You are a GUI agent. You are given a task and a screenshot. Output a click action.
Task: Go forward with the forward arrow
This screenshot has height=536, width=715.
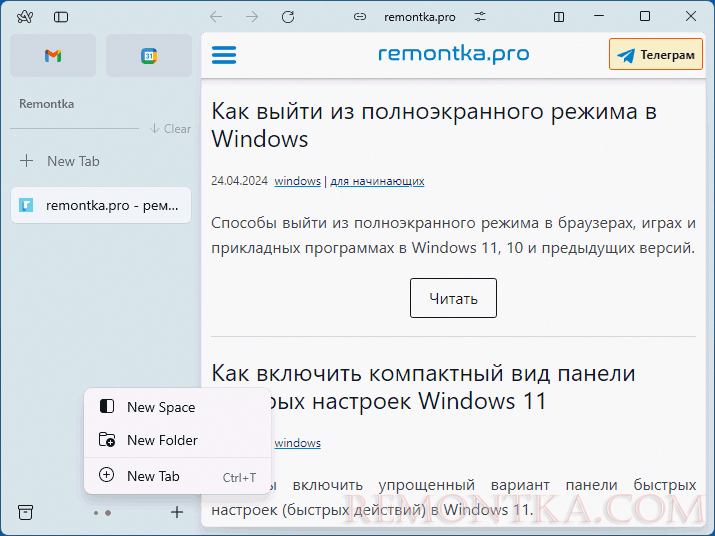[x=252, y=17]
